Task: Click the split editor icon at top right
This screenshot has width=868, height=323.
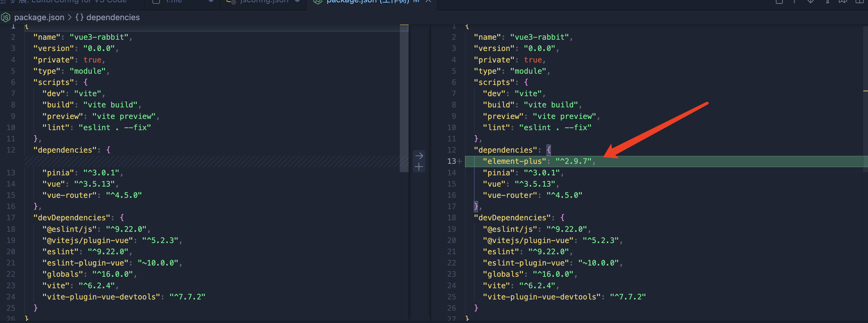Action: pyautogui.click(x=859, y=2)
